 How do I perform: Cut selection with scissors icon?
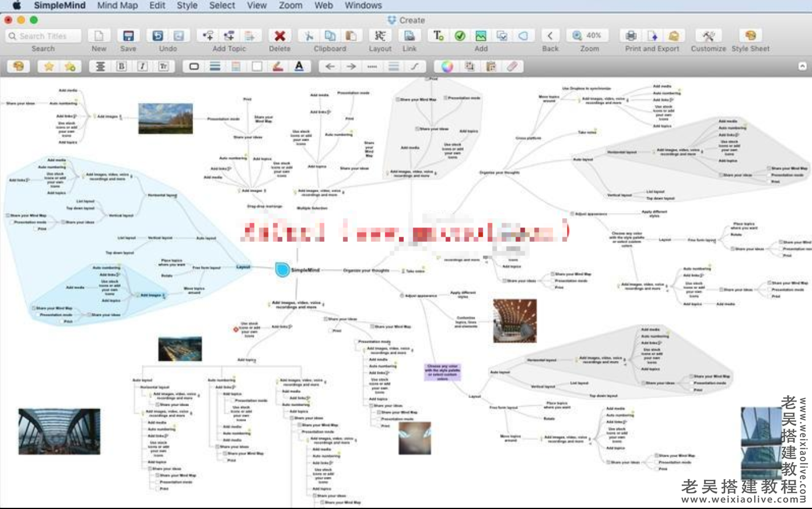309,36
